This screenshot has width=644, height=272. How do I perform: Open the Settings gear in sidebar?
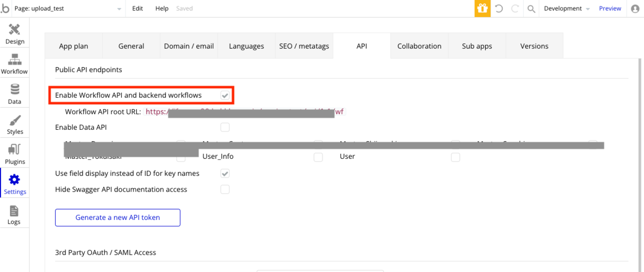(x=14, y=183)
